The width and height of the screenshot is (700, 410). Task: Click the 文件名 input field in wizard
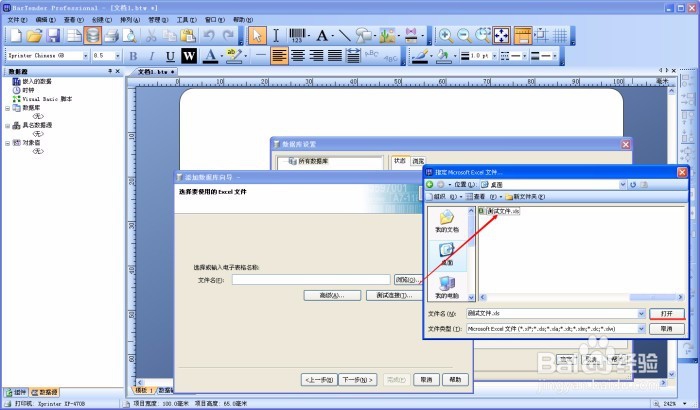311,280
